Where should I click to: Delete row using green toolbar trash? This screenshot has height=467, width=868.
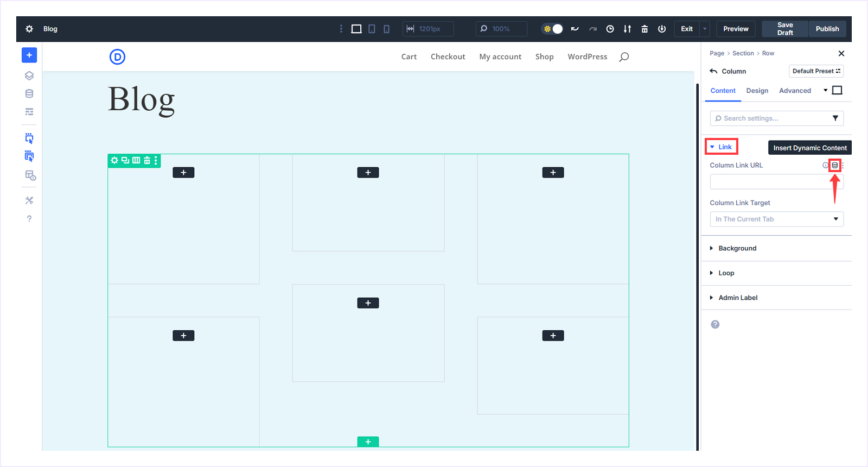point(146,160)
